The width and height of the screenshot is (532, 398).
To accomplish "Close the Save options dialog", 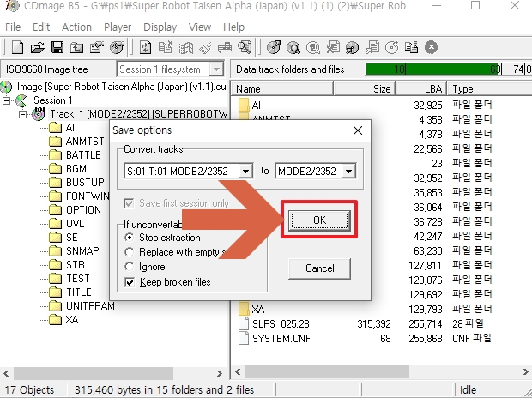I will click(358, 130).
